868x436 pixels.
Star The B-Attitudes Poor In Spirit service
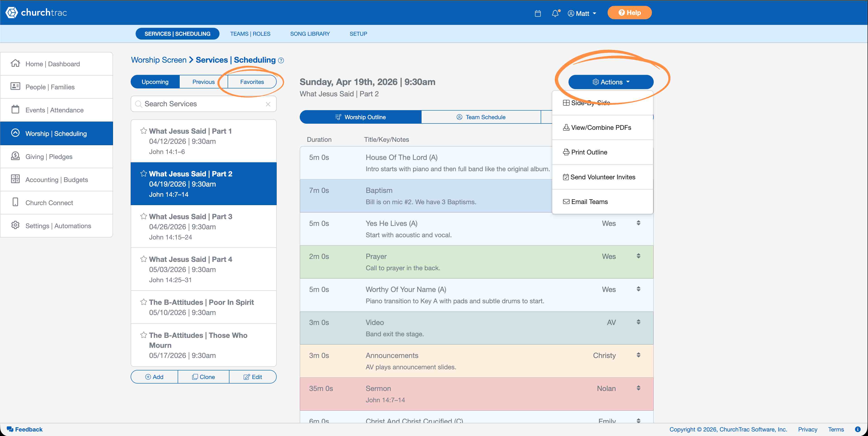pyautogui.click(x=144, y=302)
